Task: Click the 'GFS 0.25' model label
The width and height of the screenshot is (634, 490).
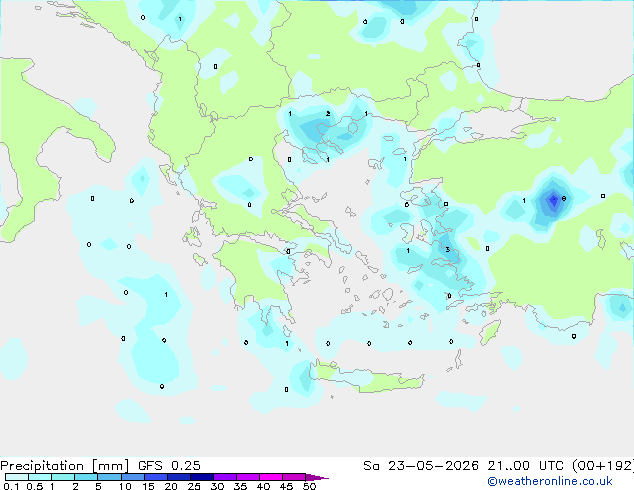Action: [x=169, y=466]
